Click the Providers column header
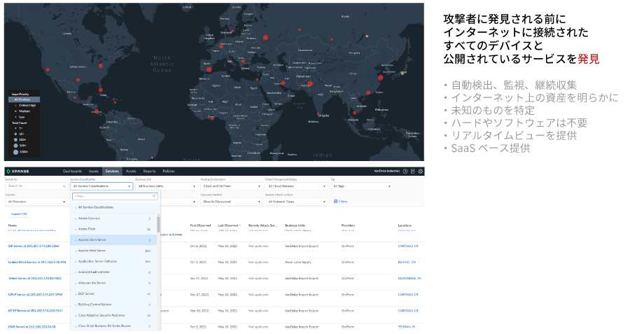This screenshot has height=334, width=644. click(x=348, y=225)
